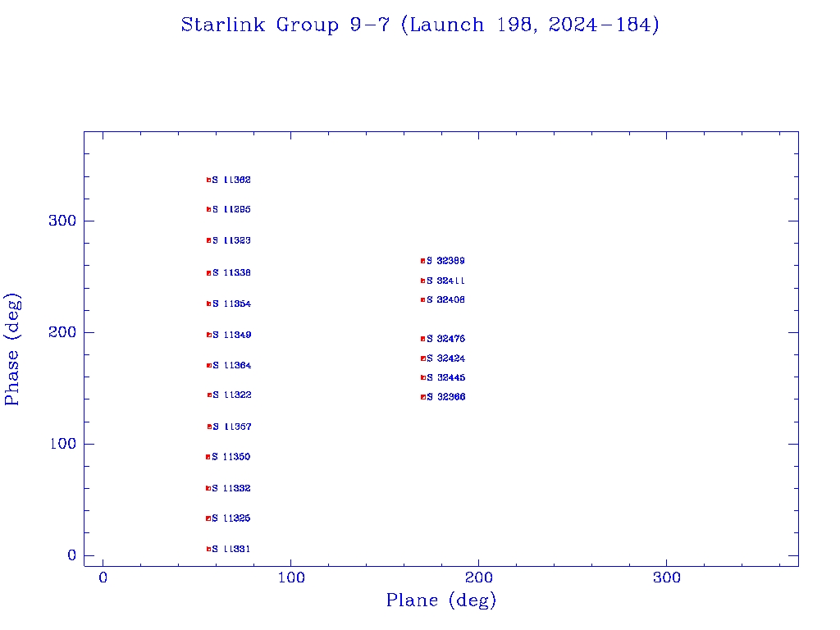Click the S 11325 text label
Image resolution: width=840 pixels, height=630 pixels.
[231, 518]
